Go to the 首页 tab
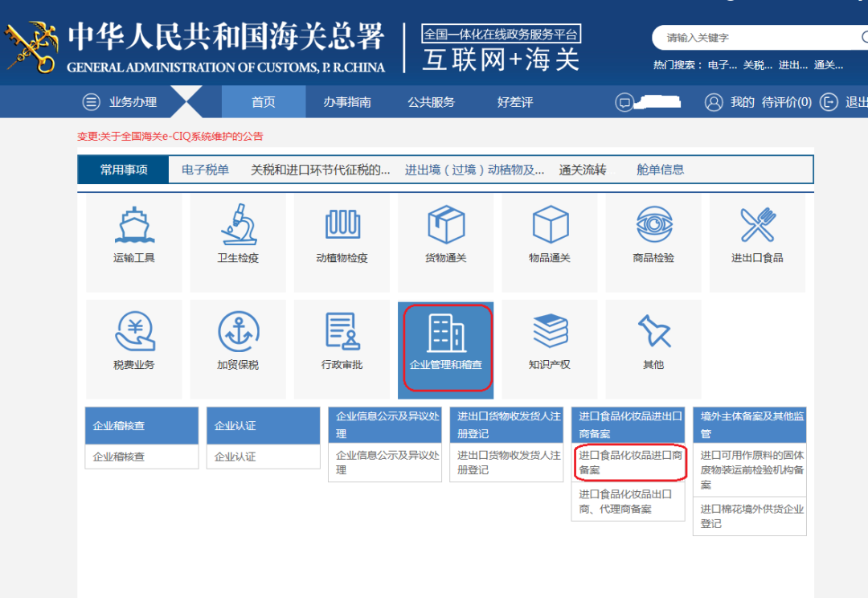 264,102
